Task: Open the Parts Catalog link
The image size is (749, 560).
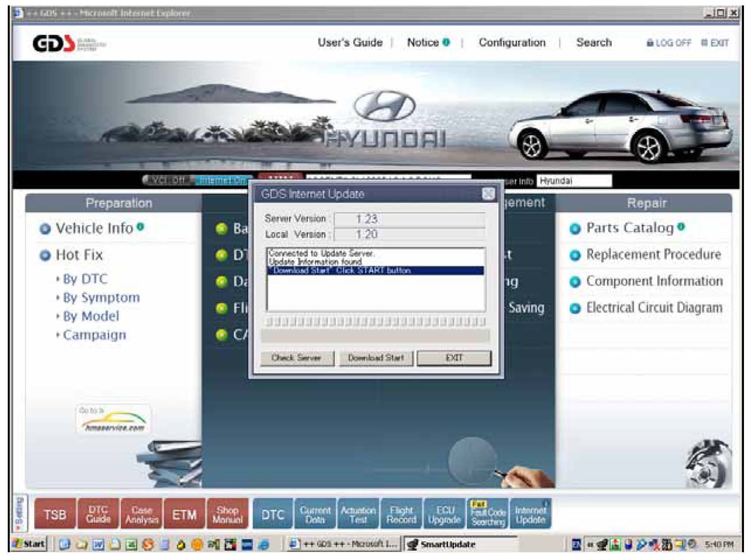Action: click(629, 228)
